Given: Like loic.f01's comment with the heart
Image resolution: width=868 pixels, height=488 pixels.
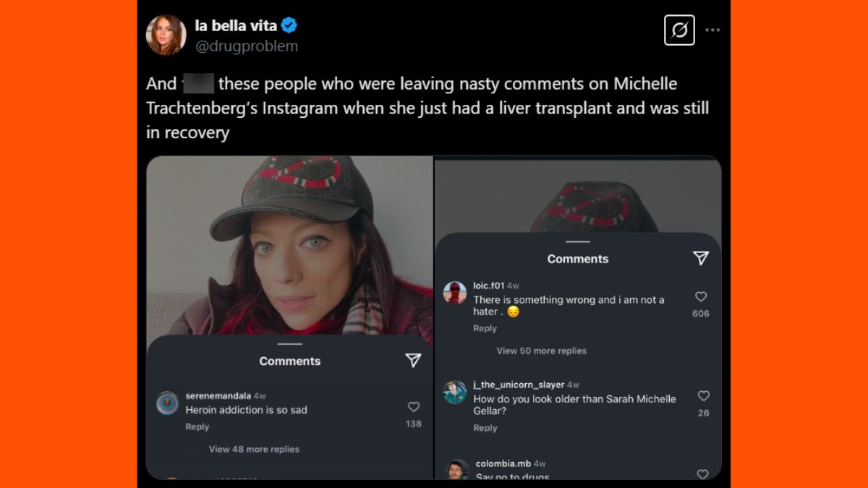Looking at the screenshot, I should coord(700,297).
